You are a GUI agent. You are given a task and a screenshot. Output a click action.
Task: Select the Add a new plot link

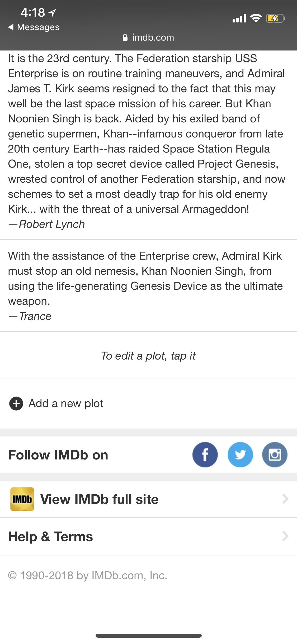[x=66, y=404]
